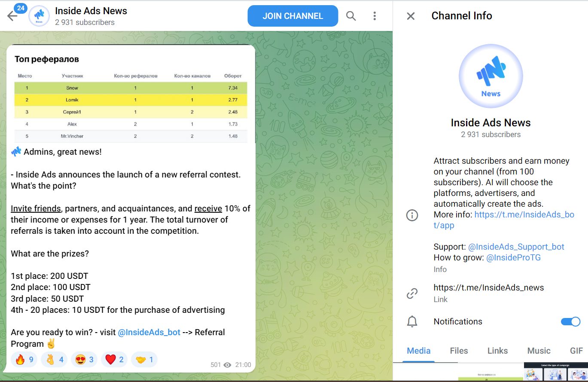Screen dimensions: 588x382
Task: Toggle the Notifications switch off
Action: pyautogui.click(x=570, y=321)
